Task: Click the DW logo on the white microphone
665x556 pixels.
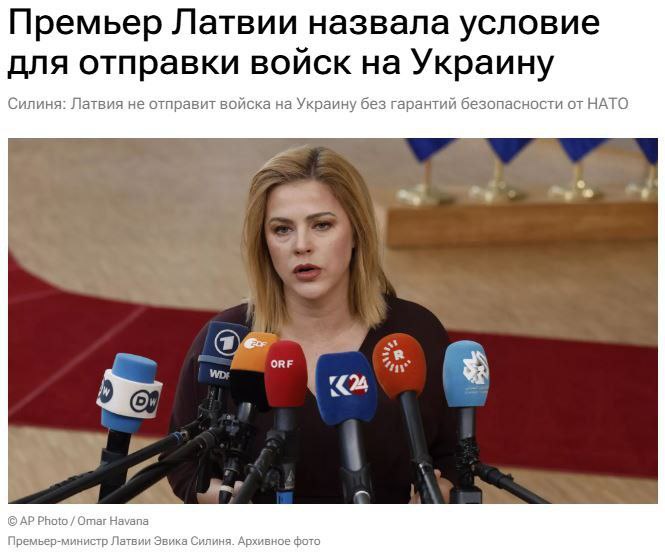Action: pyautogui.click(x=144, y=401)
